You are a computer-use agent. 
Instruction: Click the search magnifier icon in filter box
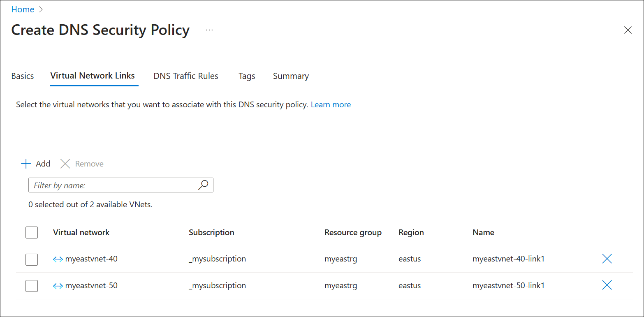click(x=203, y=185)
